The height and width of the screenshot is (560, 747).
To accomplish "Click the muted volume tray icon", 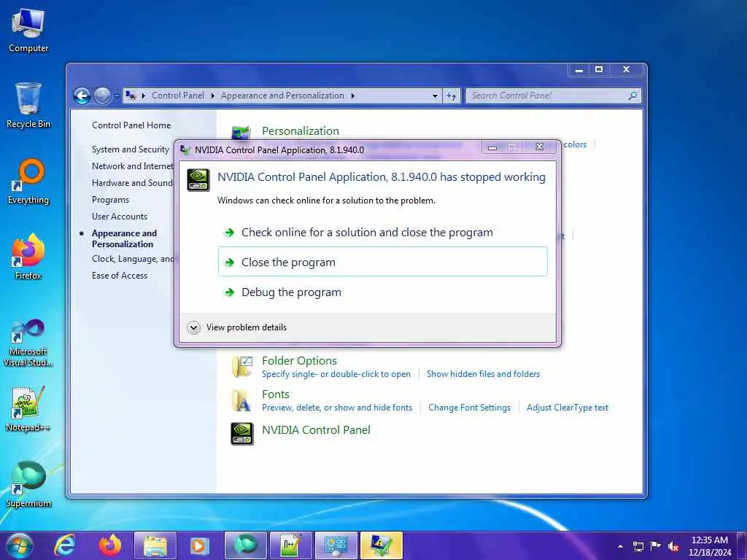I will (673, 546).
